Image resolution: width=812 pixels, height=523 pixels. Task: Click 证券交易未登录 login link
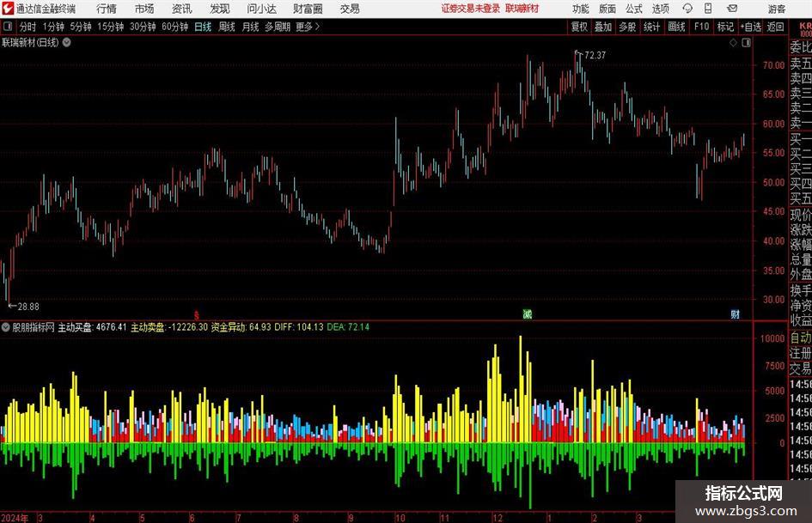[471, 9]
